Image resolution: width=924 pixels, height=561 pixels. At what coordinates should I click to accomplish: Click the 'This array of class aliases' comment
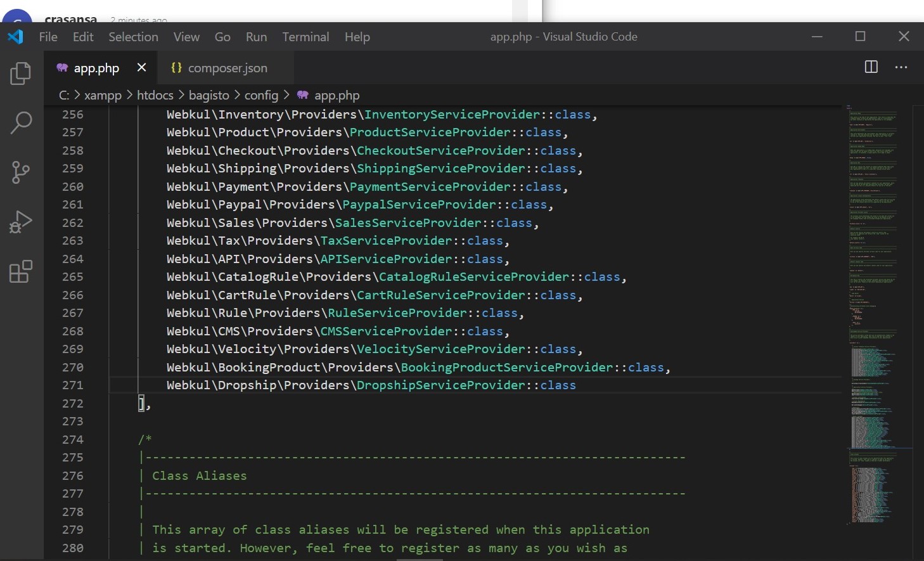tap(401, 529)
